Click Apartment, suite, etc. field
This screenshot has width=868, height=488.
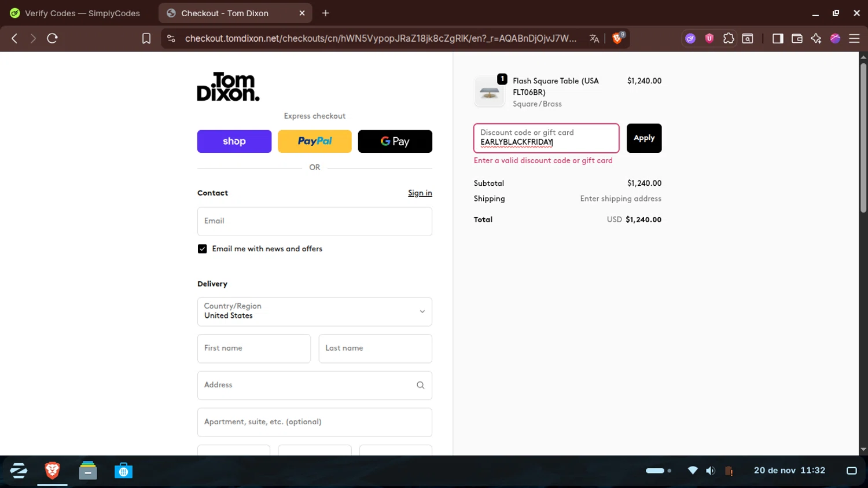click(x=315, y=422)
